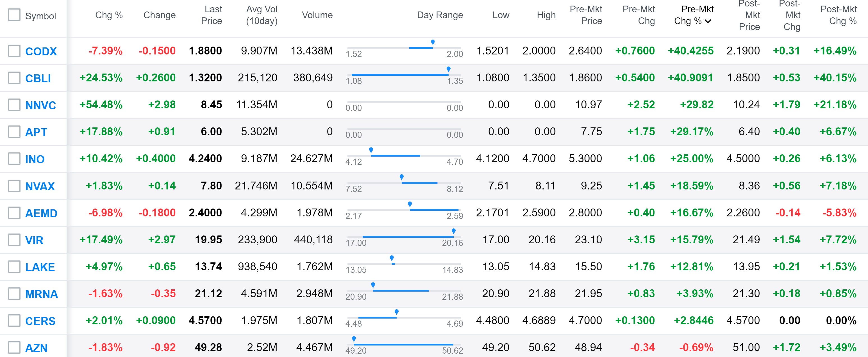Tick the MRNA row checkbox
This screenshot has width=868, height=357.
click(x=14, y=293)
